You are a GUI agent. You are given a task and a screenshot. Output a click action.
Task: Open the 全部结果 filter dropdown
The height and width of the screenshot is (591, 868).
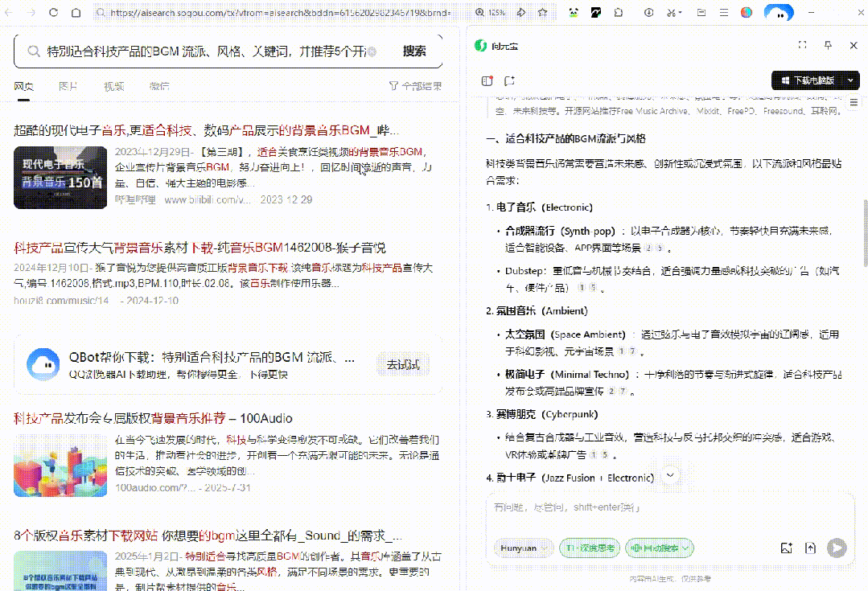pyautogui.click(x=415, y=86)
